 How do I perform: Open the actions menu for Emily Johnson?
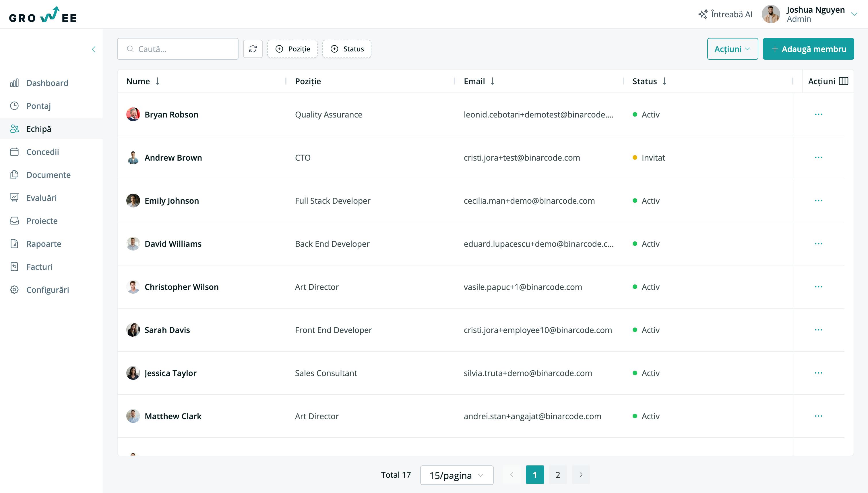pos(818,201)
